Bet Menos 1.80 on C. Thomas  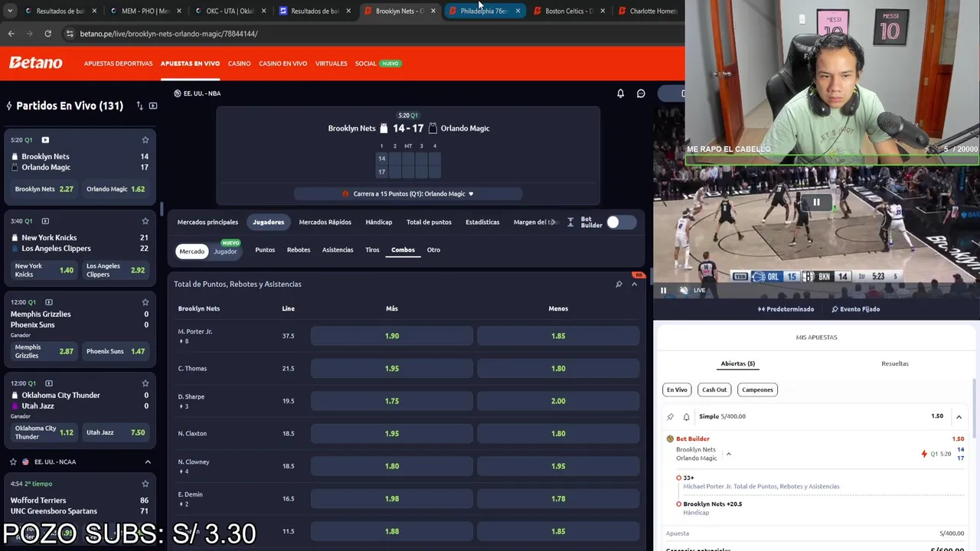point(558,368)
